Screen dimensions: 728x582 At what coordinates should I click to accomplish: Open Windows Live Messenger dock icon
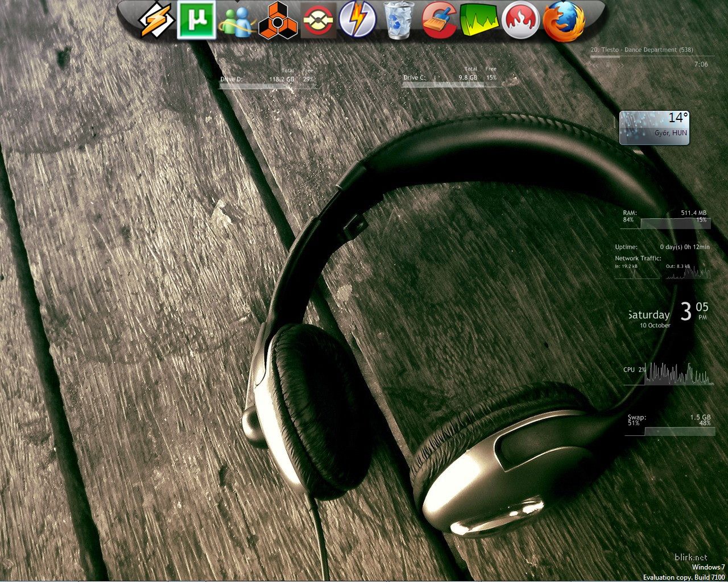[x=236, y=21]
